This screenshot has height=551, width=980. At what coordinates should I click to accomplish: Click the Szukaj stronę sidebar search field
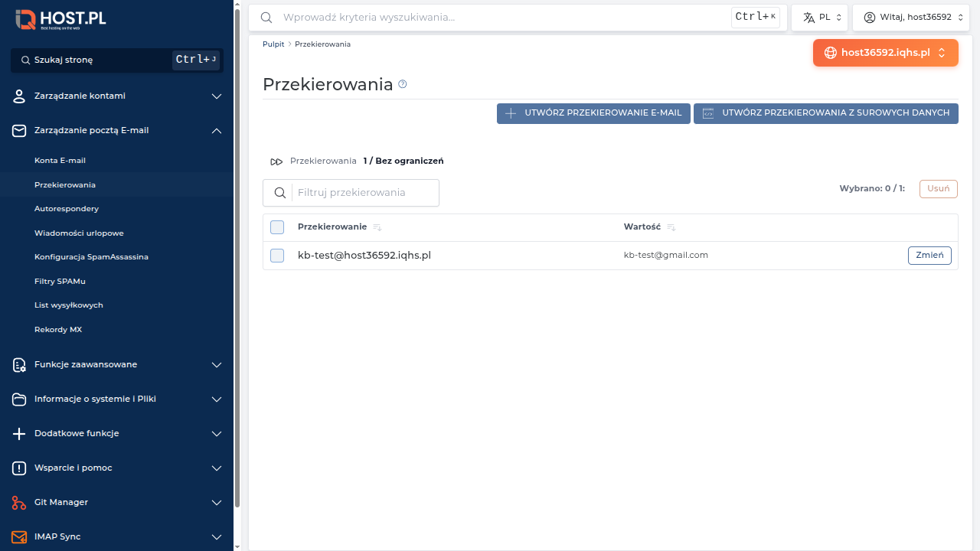point(117,60)
